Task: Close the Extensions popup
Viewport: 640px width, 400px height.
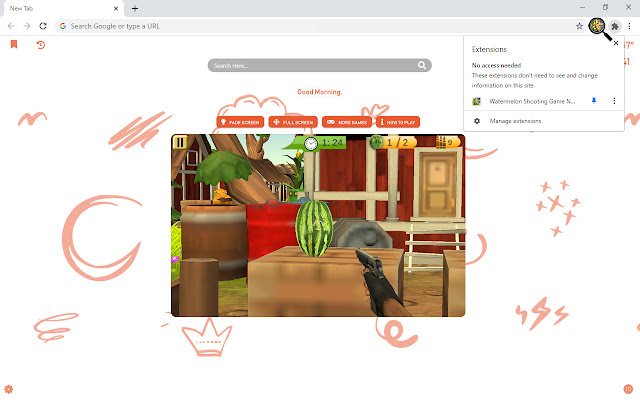Action: point(616,43)
